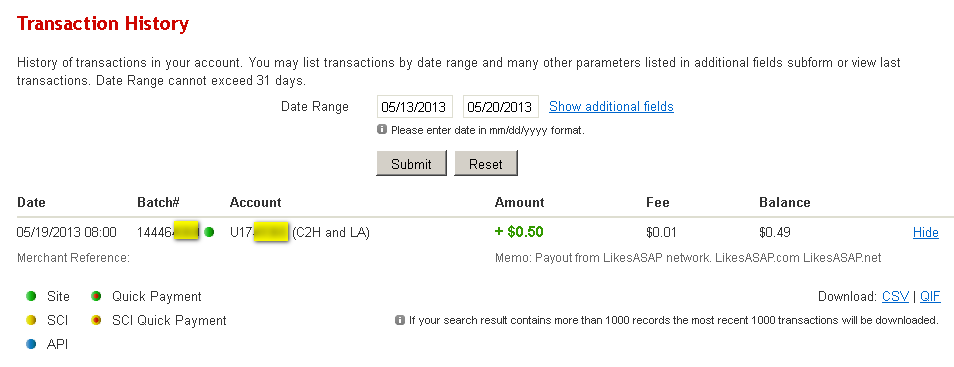
Task: Download transactions as CSV
Action: (x=896, y=296)
